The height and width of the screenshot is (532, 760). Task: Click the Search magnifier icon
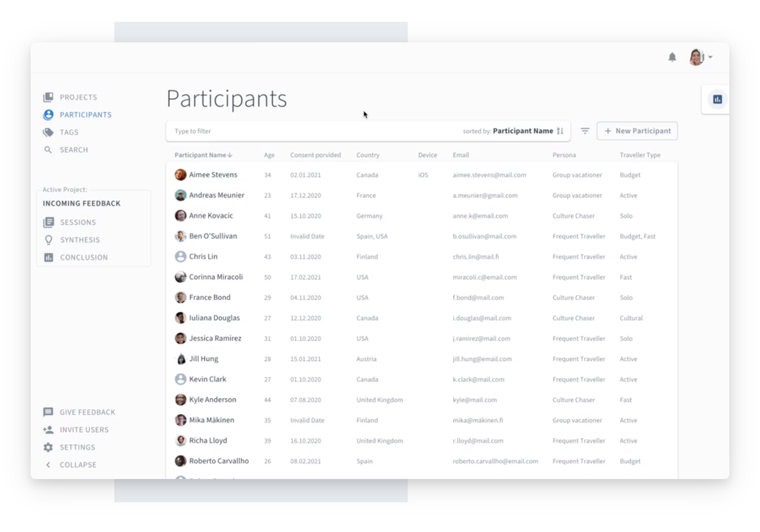(48, 150)
